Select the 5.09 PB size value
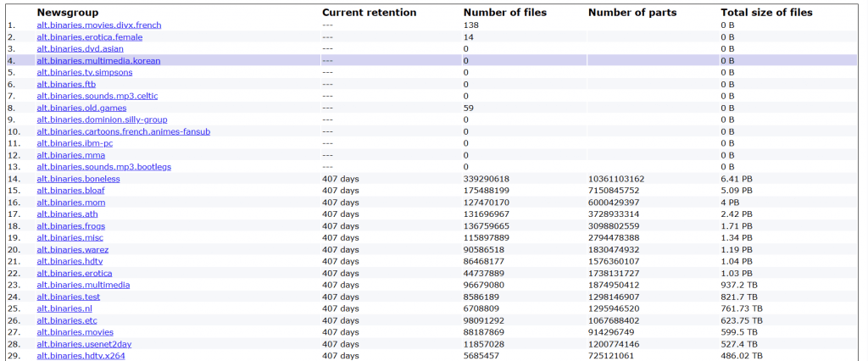This screenshot has height=361, width=868. coord(737,191)
